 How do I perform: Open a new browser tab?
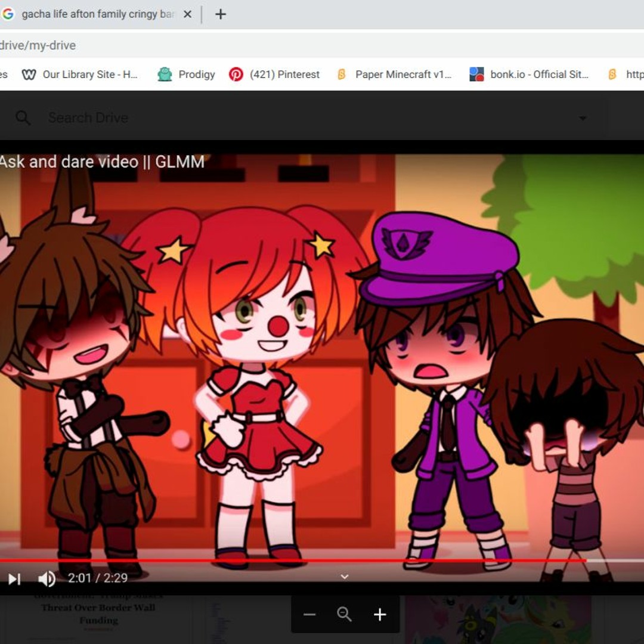click(221, 14)
